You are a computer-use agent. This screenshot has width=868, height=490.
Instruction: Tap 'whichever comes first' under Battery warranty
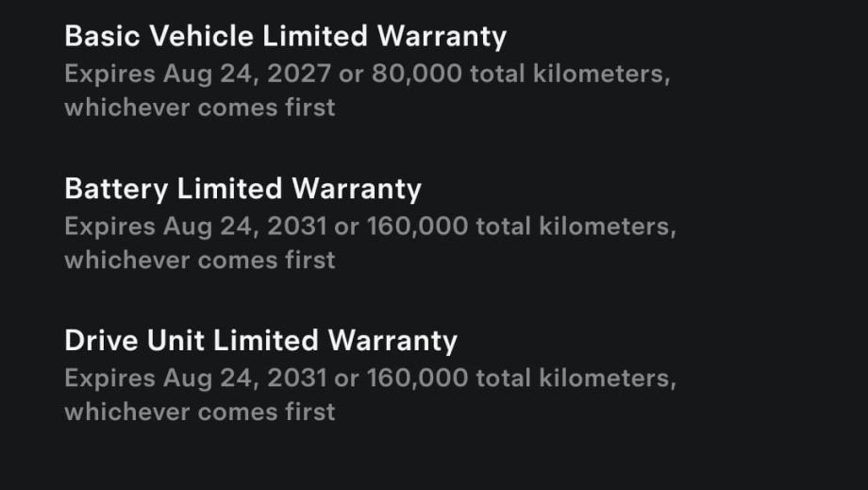point(199,260)
